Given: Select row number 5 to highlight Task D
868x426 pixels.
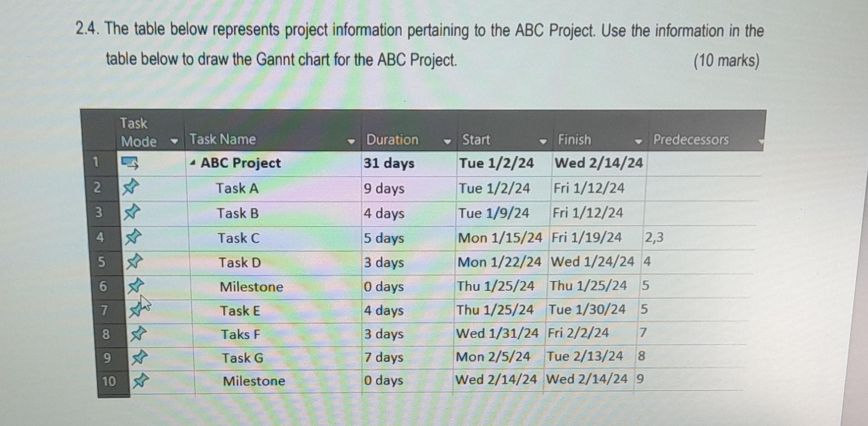Looking at the screenshot, I should click(102, 261).
